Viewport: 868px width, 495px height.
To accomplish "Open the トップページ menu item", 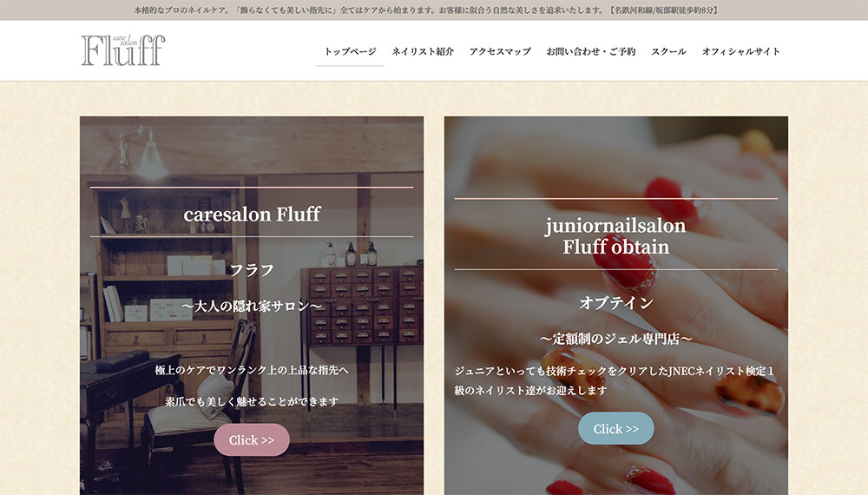I will click(350, 51).
